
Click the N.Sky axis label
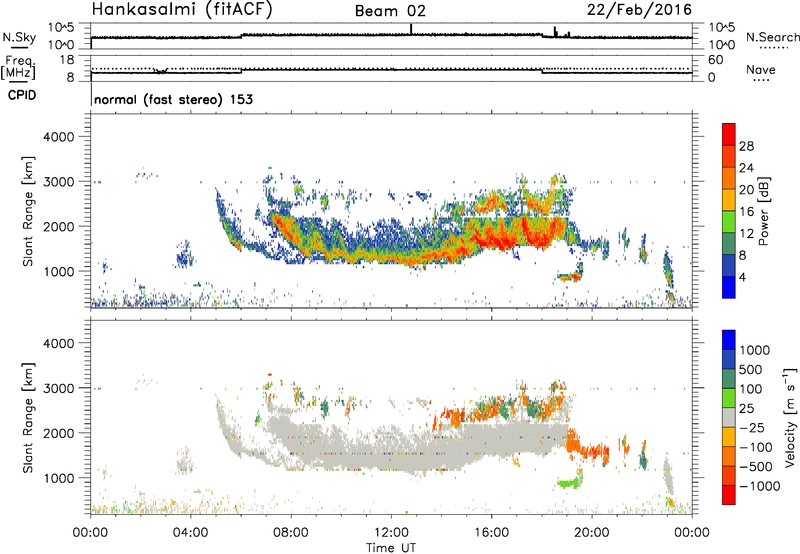click(x=19, y=37)
